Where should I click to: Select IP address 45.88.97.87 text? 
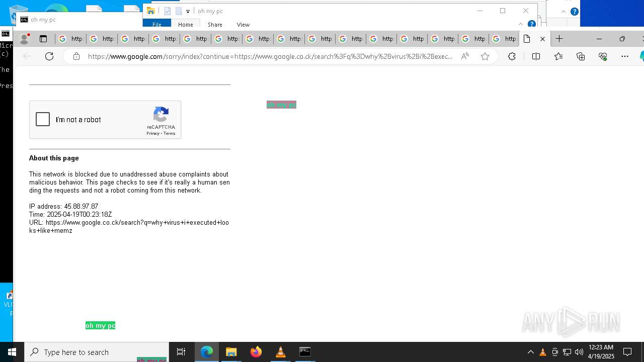63,206
